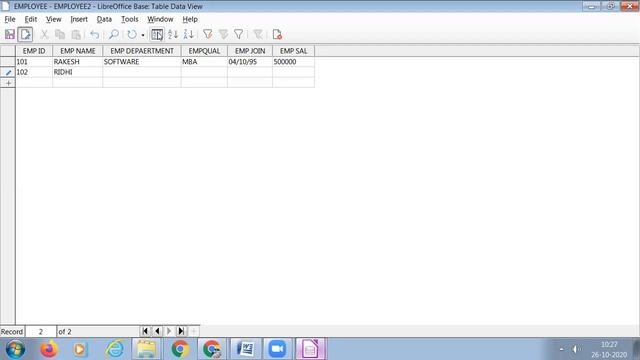This screenshot has width=640, height=360.
Task: Sort descending toolbar icon
Action: [x=189, y=35]
